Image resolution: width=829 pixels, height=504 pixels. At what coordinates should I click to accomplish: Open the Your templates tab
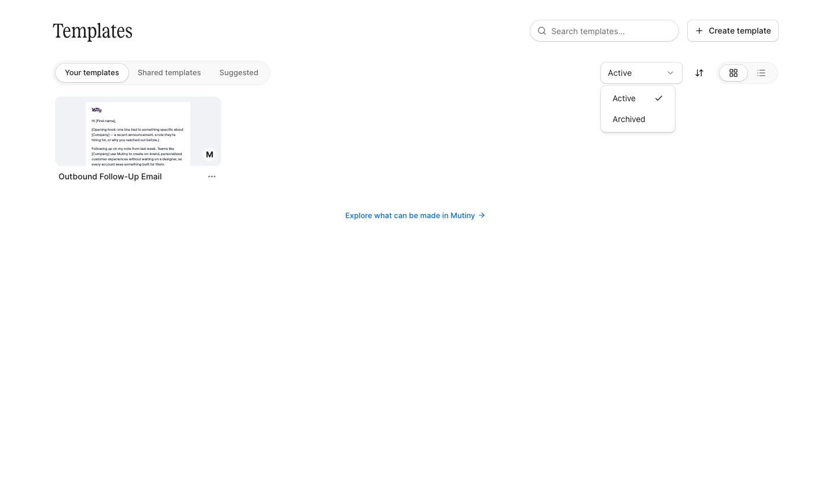pos(92,73)
